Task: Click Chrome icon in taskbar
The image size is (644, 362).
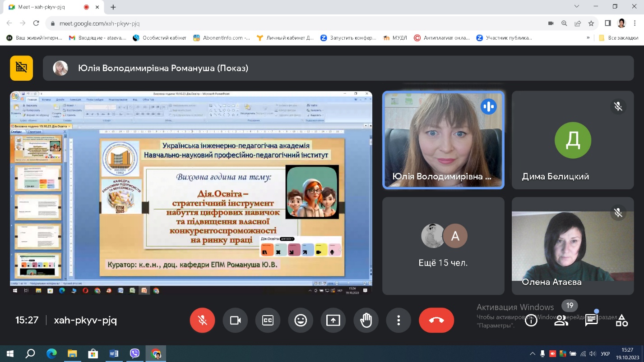Action: pyautogui.click(x=156, y=354)
